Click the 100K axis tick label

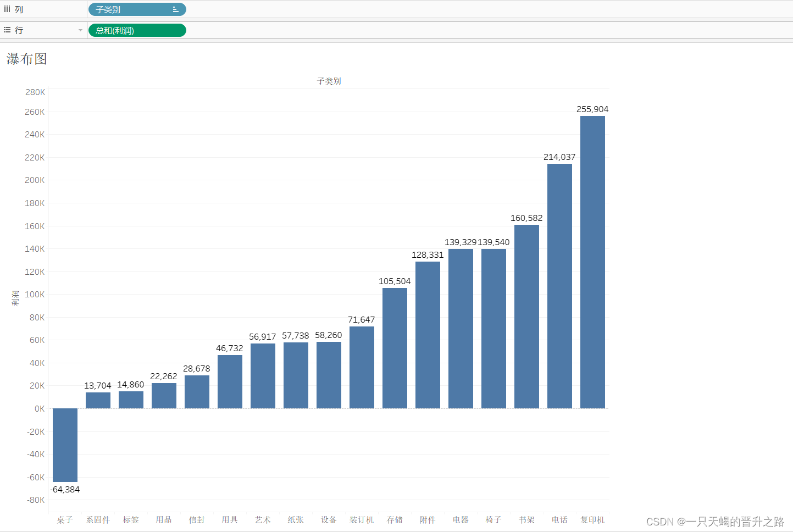(35, 294)
